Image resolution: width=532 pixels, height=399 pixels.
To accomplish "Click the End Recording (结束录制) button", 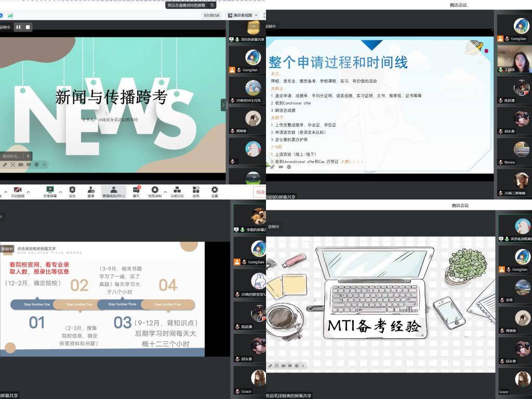I will tap(154, 191).
